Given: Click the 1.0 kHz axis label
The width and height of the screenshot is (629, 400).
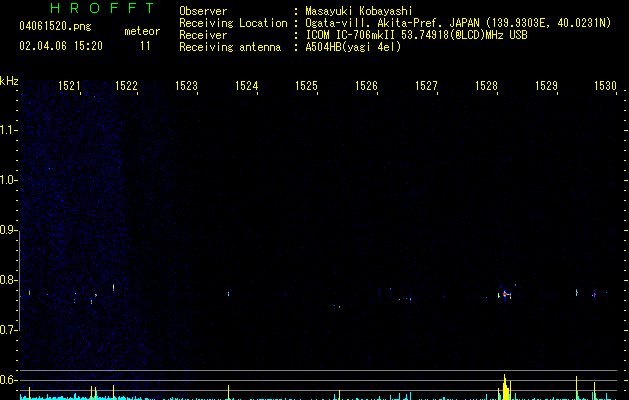Looking at the screenshot, I should point(8,180).
